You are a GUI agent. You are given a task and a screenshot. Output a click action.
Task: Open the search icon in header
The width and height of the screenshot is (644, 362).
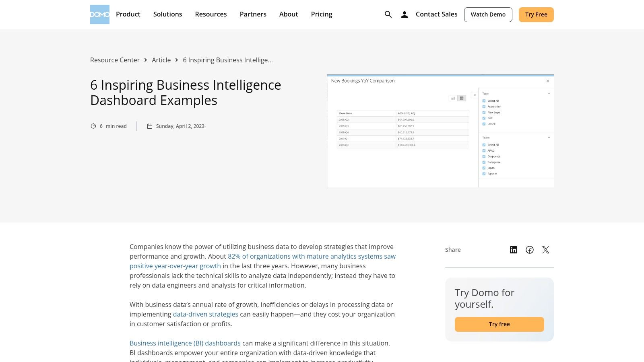pos(388,14)
